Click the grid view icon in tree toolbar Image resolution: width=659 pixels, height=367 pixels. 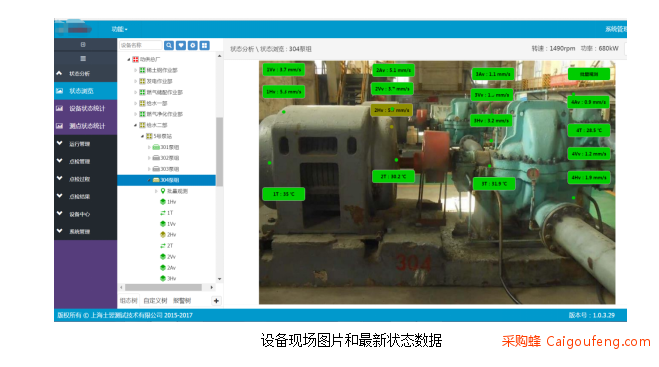tap(204, 45)
